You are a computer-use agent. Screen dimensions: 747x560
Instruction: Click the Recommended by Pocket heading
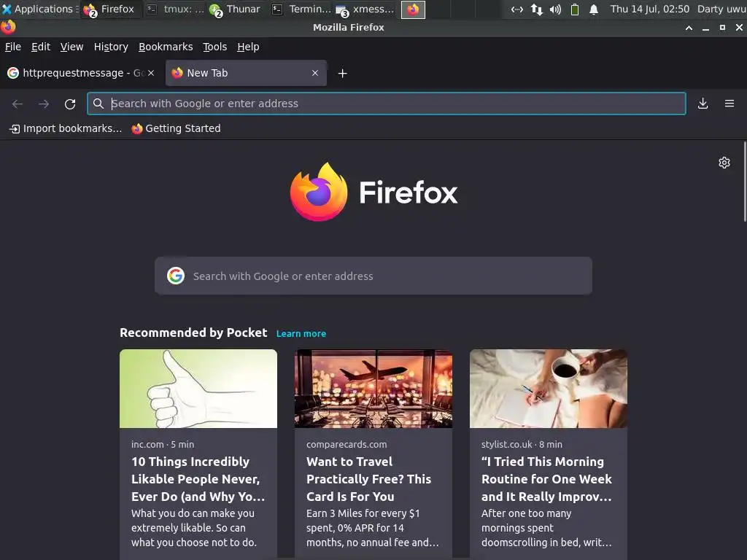point(193,332)
